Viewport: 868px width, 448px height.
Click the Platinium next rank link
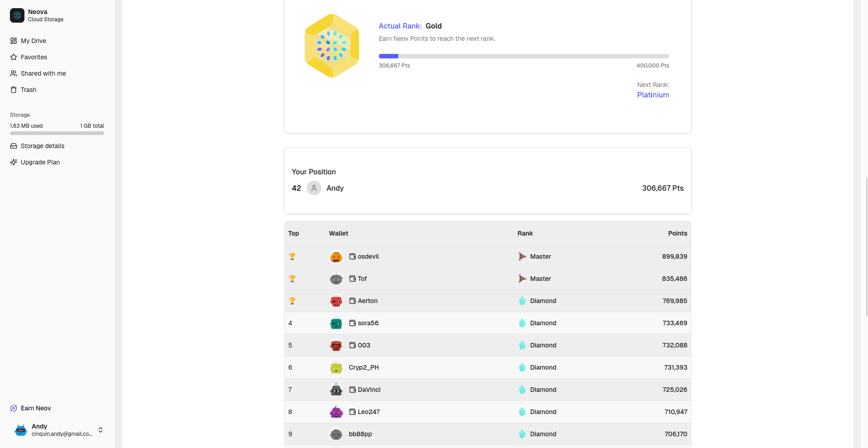pos(653,95)
